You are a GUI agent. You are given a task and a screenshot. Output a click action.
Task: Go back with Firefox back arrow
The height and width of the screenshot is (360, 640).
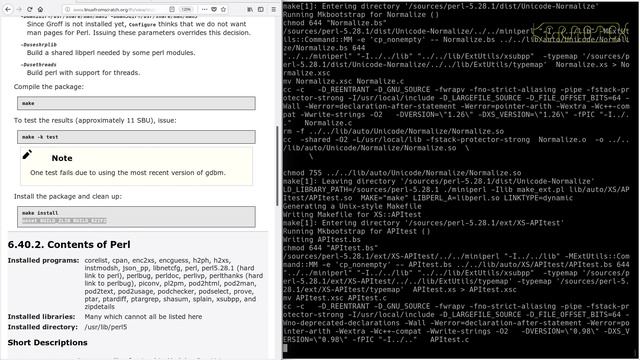(x=8, y=9)
